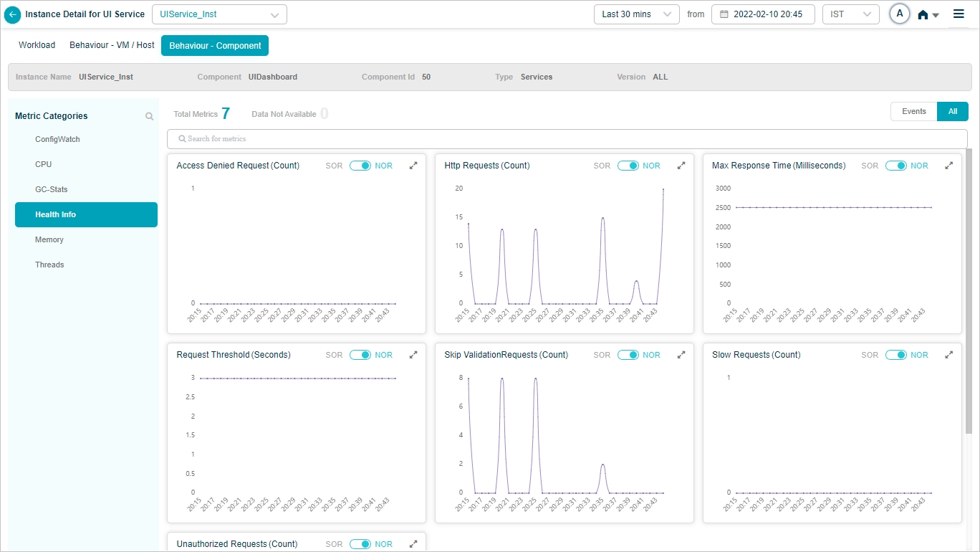
Task: Expand the Slow Requests chart
Action: 949,355
